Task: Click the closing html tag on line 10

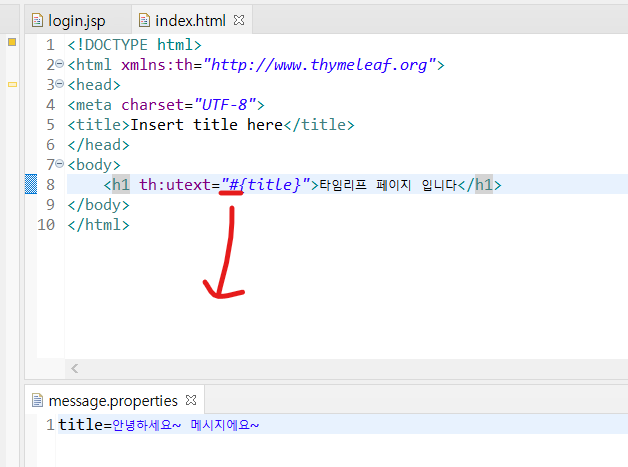Action: pyautogui.click(x=99, y=225)
